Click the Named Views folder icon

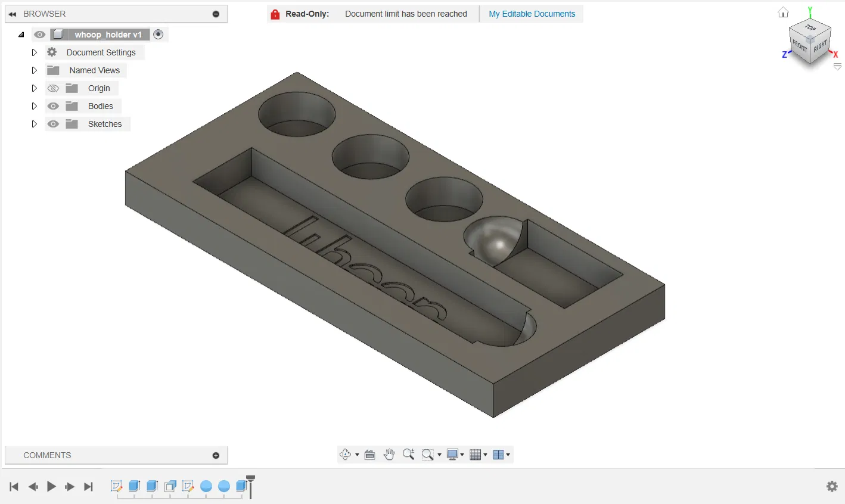[x=53, y=70]
